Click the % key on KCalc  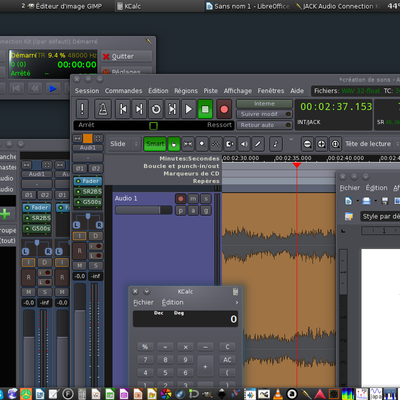[x=145, y=347]
